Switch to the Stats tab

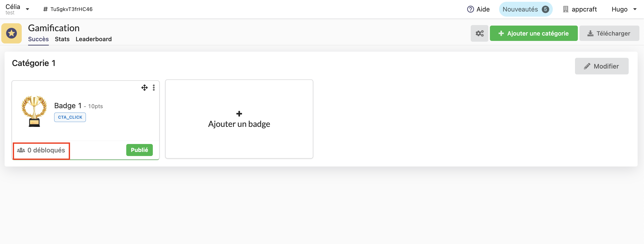[62, 39]
